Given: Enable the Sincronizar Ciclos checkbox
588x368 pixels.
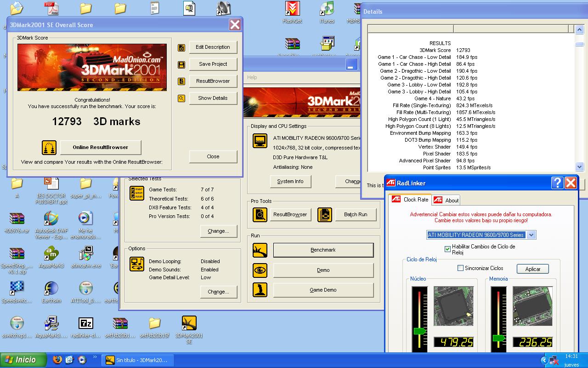Looking at the screenshot, I should pos(460,268).
